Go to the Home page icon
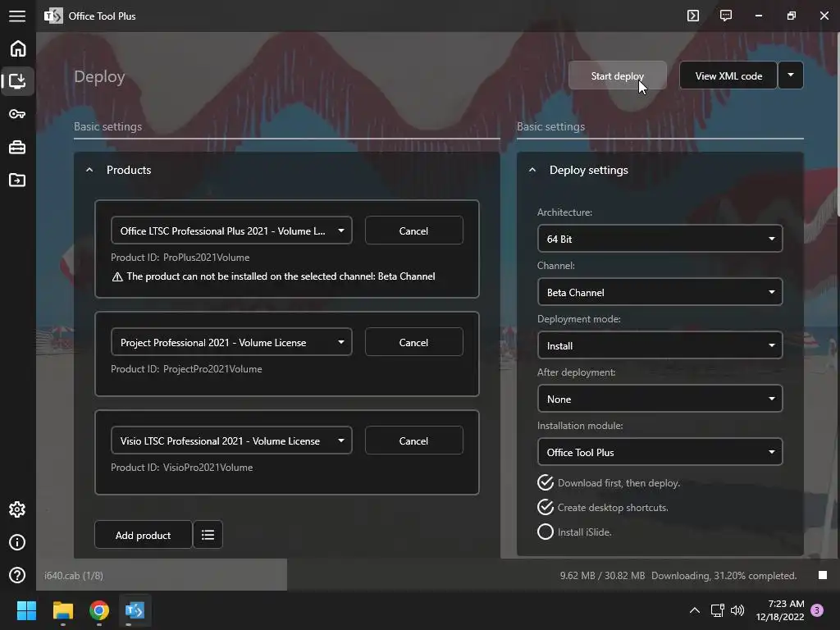Screen dimensions: 840x630 coord(18,48)
